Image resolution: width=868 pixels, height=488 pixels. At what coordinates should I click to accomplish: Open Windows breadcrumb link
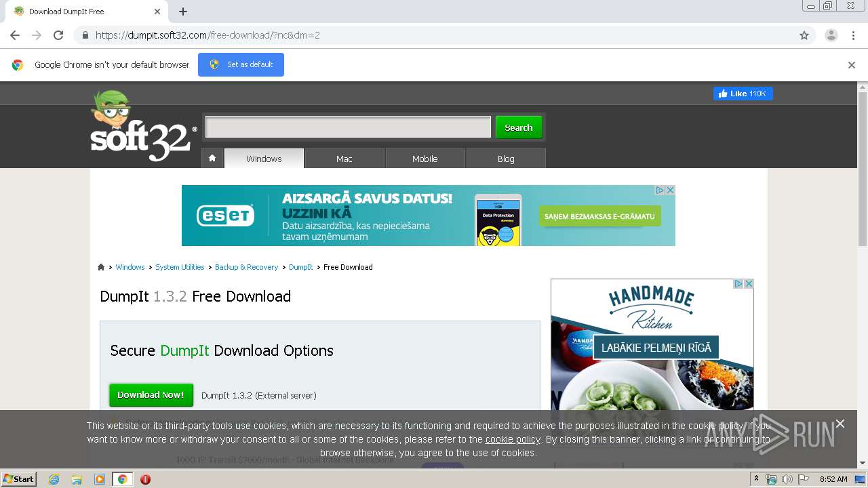130,267
